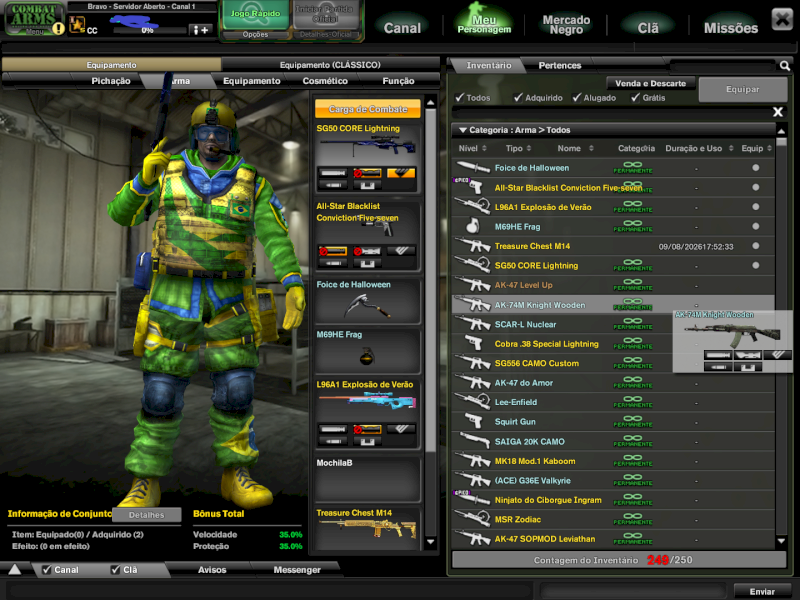Click the SCAR-L Nuclear rifle icon
800x600 pixels.
pyautogui.click(x=473, y=323)
